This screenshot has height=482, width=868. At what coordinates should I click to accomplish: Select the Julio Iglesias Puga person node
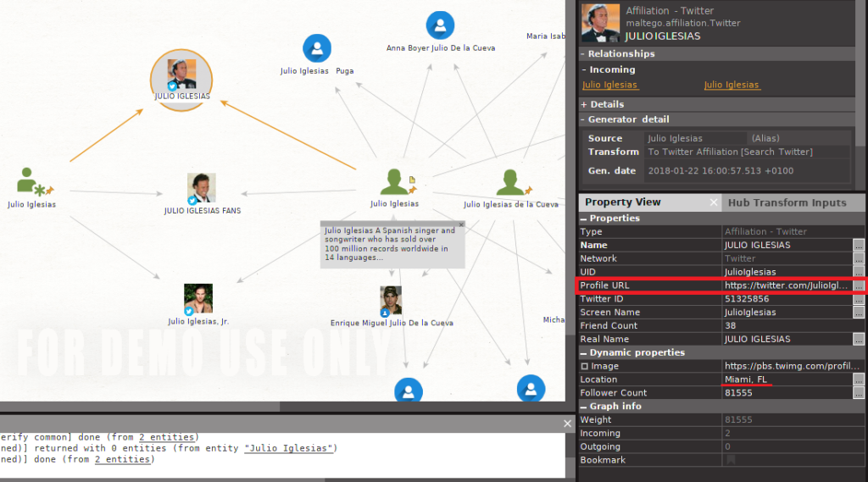point(317,48)
